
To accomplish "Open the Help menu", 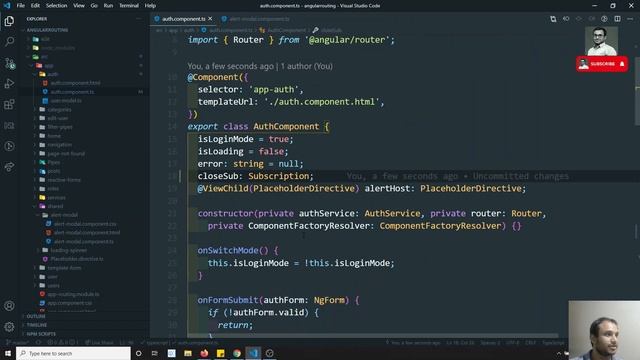I will 150,6.
